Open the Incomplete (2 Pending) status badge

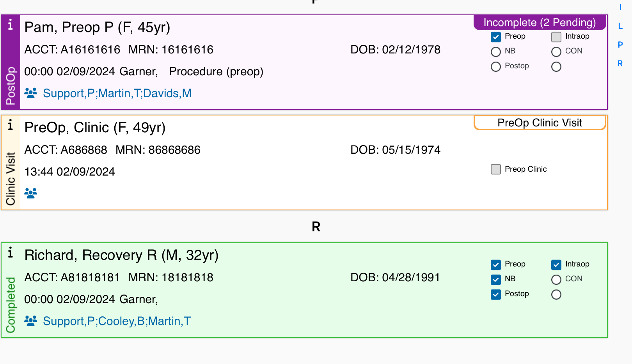540,23
